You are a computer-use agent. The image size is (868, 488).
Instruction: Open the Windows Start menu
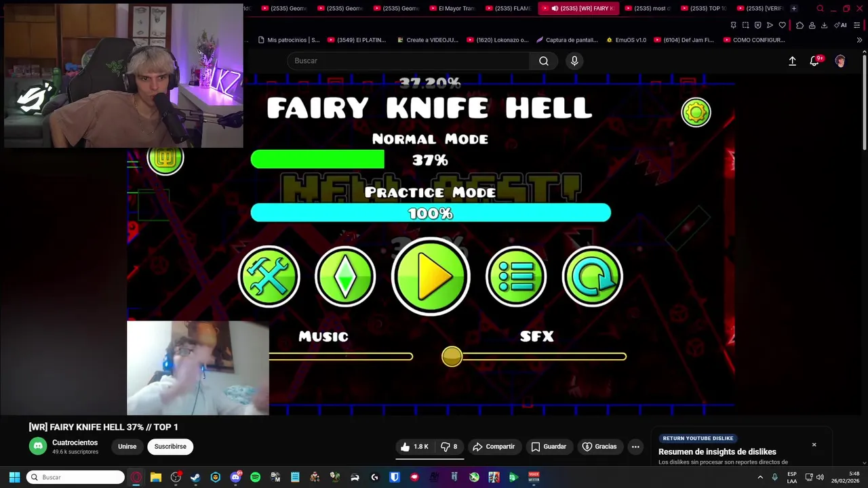coord(14,477)
